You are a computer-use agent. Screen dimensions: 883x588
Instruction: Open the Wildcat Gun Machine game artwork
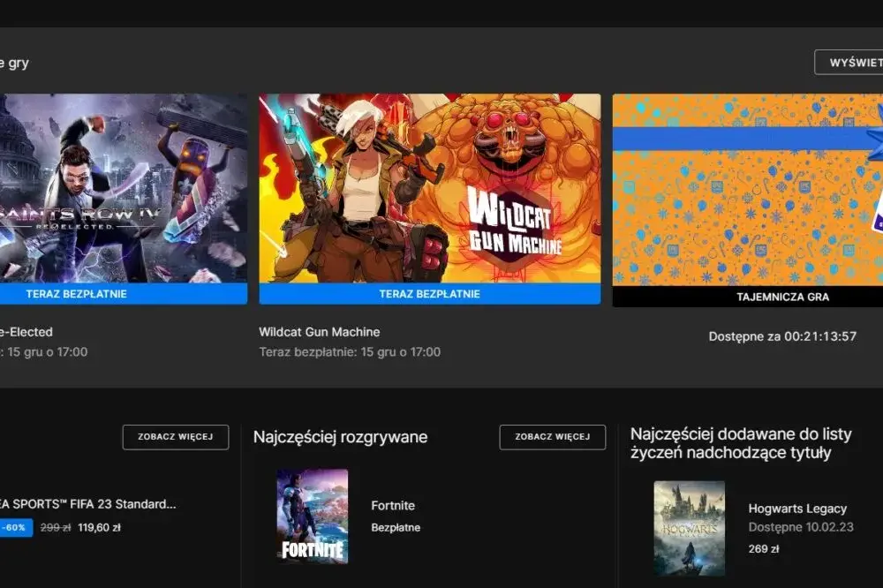(430, 188)
